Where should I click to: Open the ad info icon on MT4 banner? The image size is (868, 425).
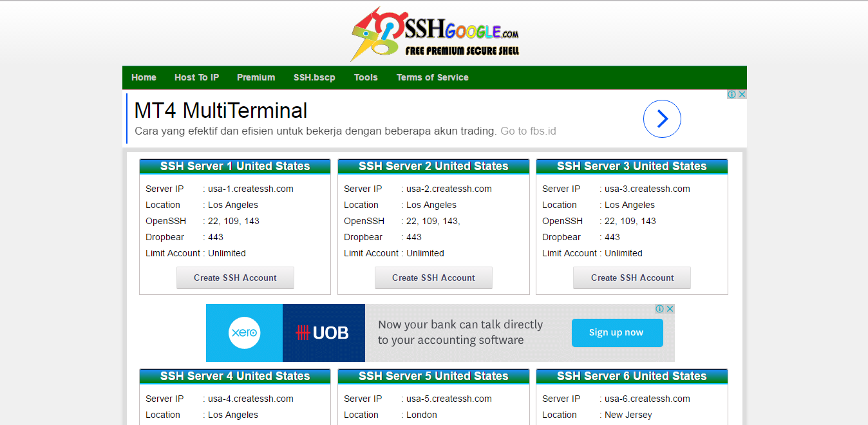[x=731, y=94]
